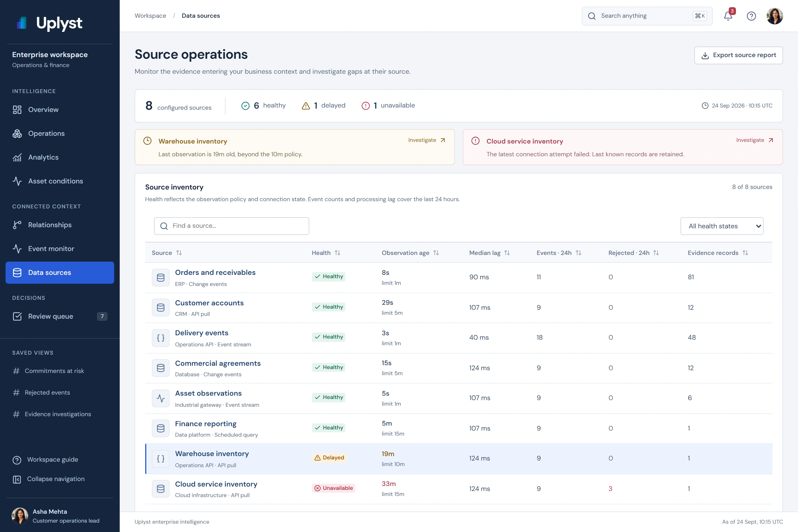Sort by Observation age column
The height and width of the screenshot is (532, 798).
click(x=410, y=253)
